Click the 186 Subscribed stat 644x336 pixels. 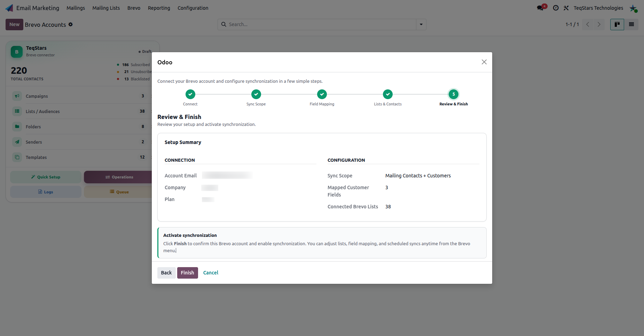[133, 65]
